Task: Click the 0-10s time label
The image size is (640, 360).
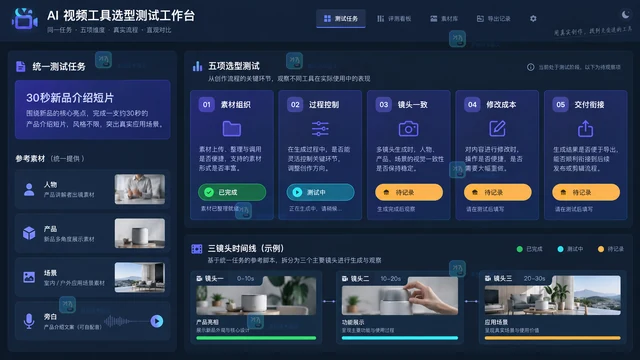Action: pyautogui.click(x=245, y=278)
